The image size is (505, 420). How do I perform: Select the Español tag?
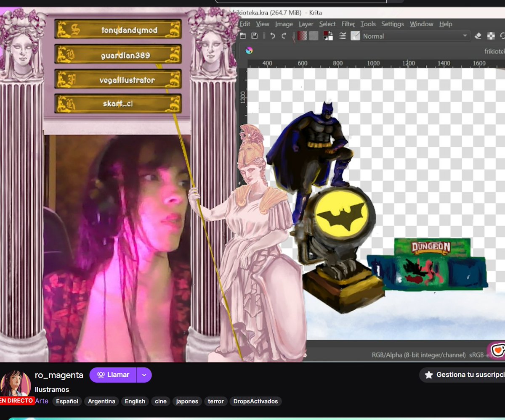68,401
